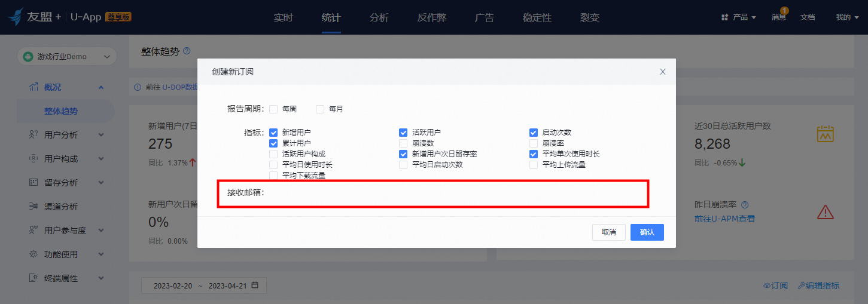Expand the 功能使用 sidebar section
The image size is (868, 304).
point(101,254)
